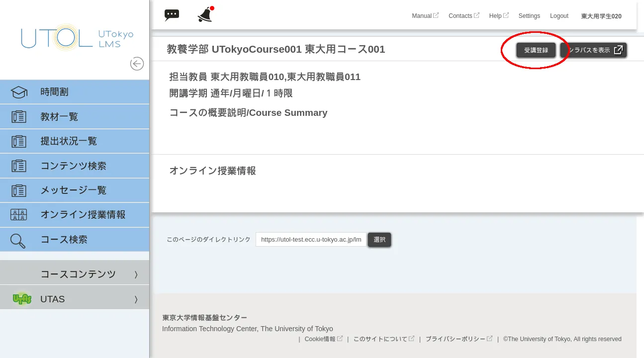Click the clipboard icon beside 教材一覧

[x=19, y=117]
